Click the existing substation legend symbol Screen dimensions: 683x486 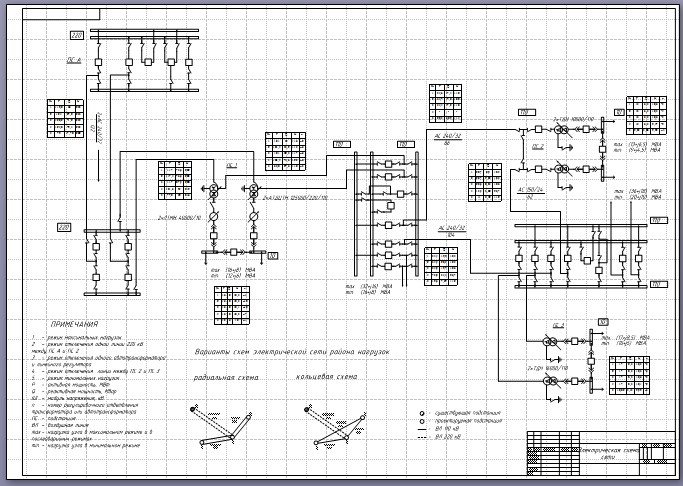(x=423, y=412)
